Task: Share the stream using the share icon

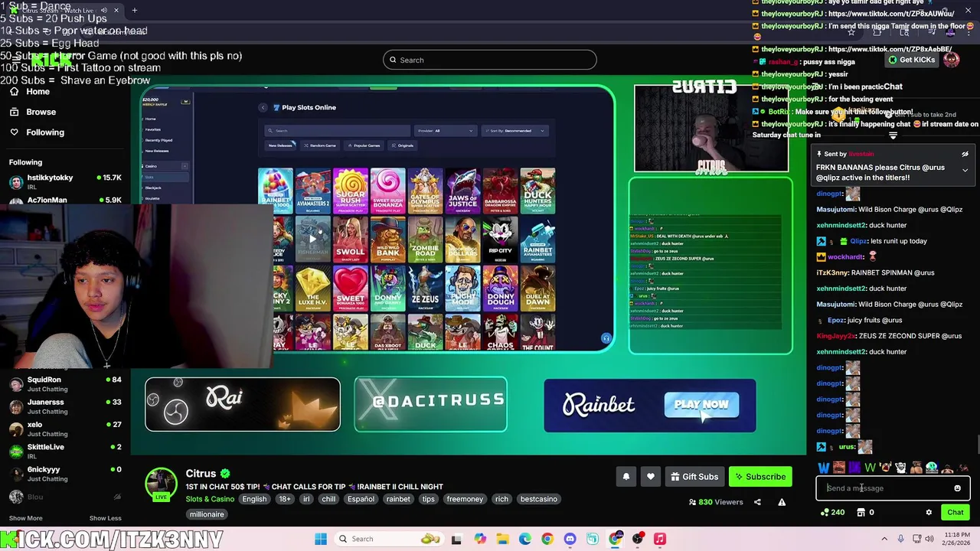Action: click(x=757, y=502)
